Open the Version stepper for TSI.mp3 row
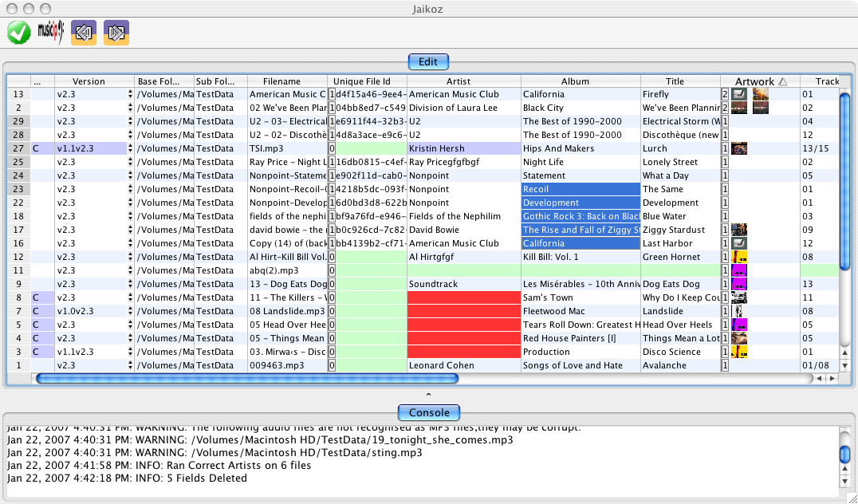Screen dimensions: 858x504 130,148
